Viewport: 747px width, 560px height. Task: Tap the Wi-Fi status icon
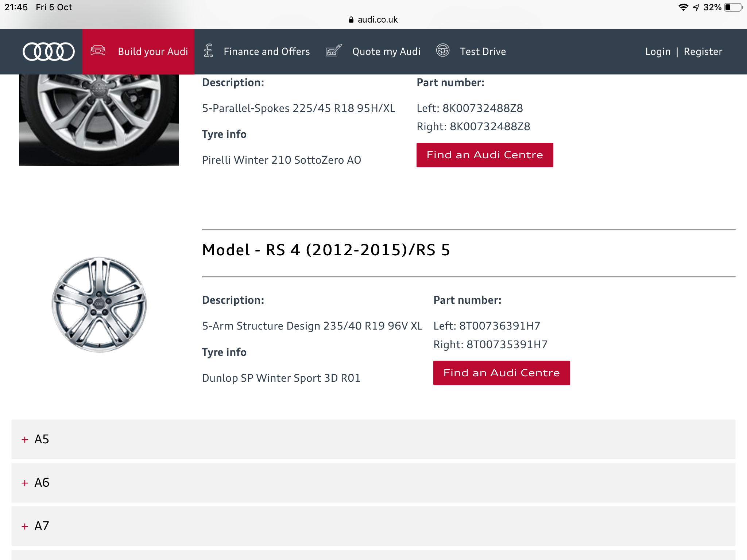[x=683, y=7]
